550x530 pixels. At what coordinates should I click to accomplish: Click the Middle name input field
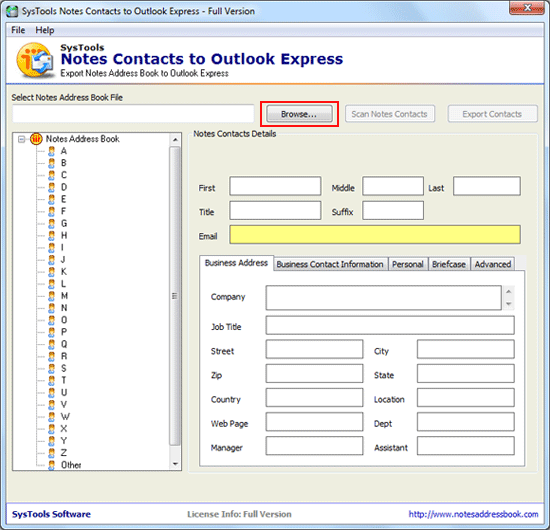click(393, 186)
